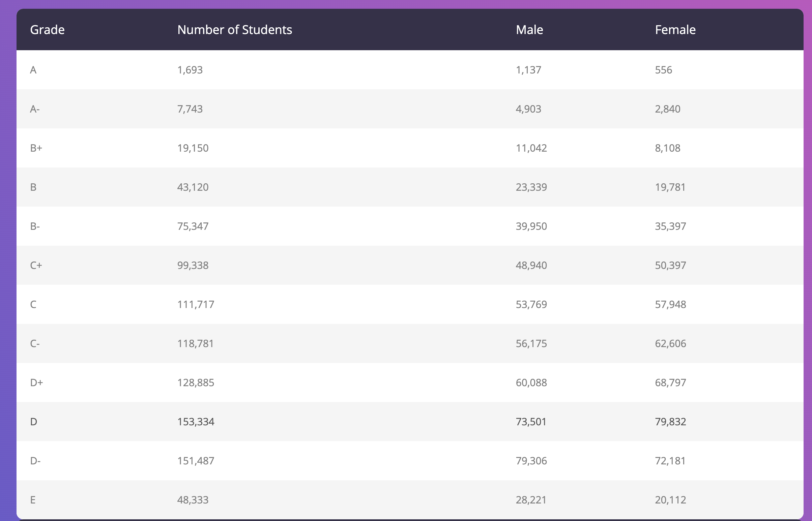Select grade B- row label
The width and height of the screenshot is (812, 521).
click(x=35, y=226)
